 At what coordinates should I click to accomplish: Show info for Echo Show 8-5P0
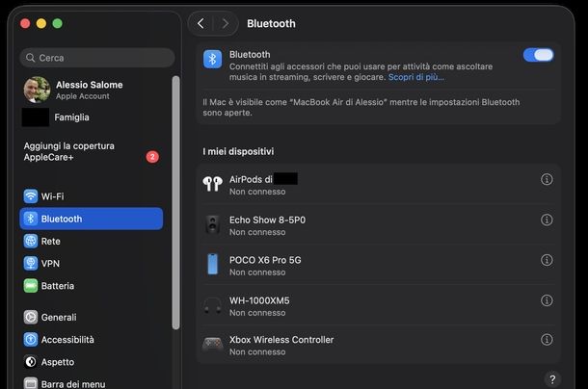(547, 220)
